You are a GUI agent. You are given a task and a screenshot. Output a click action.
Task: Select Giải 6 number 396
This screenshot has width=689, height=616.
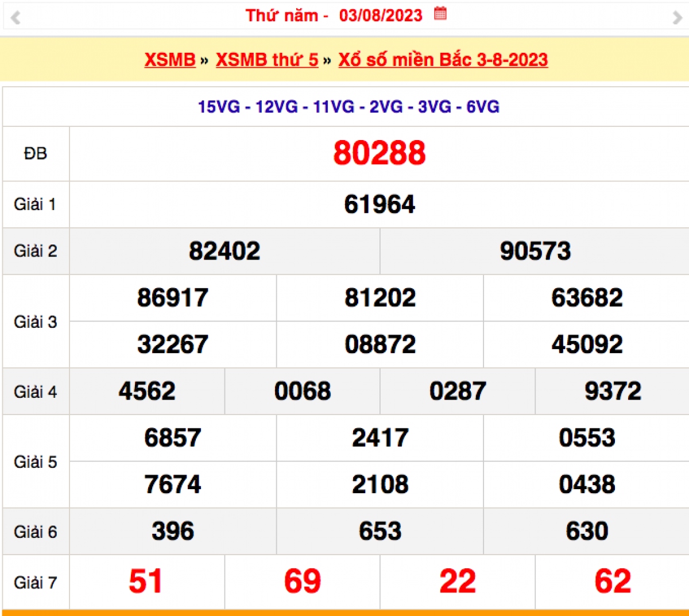[173, 531]
